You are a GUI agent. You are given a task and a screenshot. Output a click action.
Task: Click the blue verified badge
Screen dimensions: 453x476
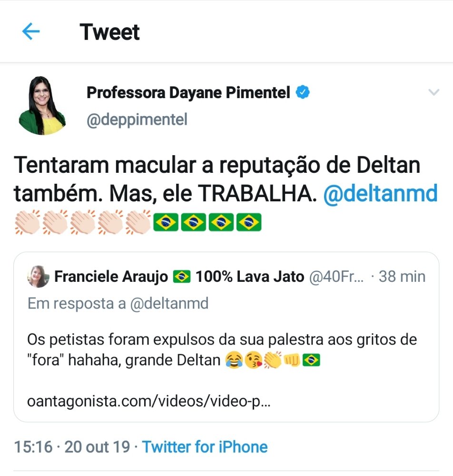303,92
